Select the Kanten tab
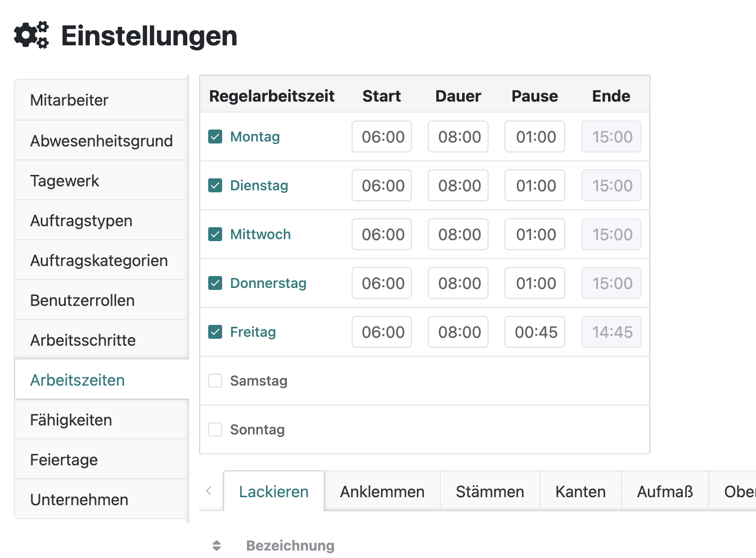 [x=580, y=491]
